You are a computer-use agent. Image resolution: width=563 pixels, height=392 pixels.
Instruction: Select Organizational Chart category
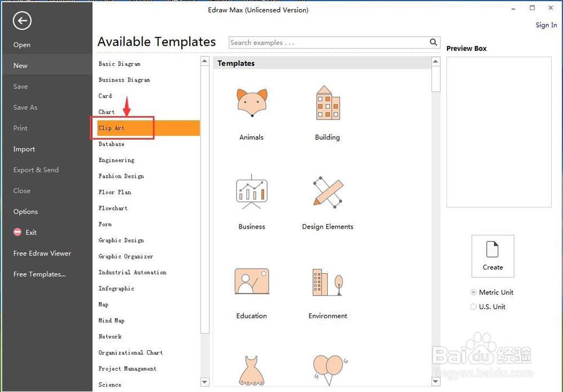pyautogui.click(x=131, y=353)
